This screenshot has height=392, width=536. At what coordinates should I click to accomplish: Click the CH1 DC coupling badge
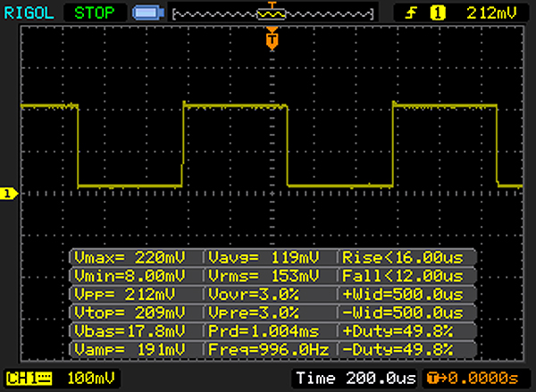[x=29, y=379]
